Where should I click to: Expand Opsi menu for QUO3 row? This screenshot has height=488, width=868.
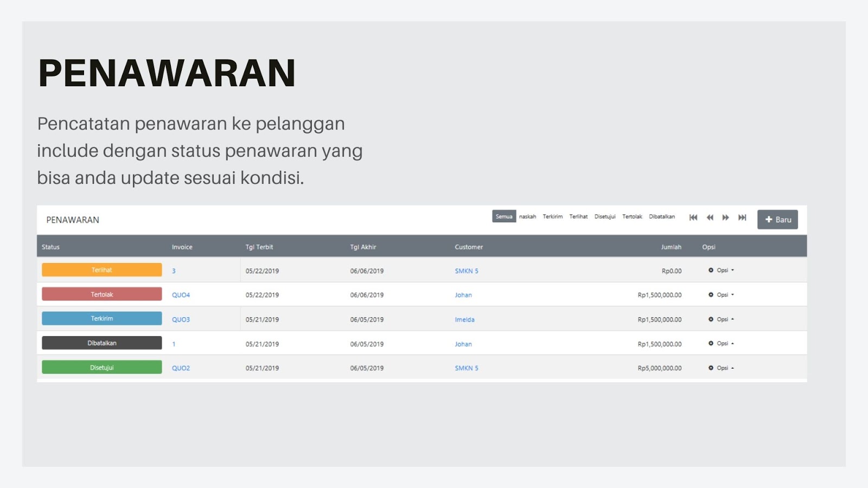[x=721, y=319]
